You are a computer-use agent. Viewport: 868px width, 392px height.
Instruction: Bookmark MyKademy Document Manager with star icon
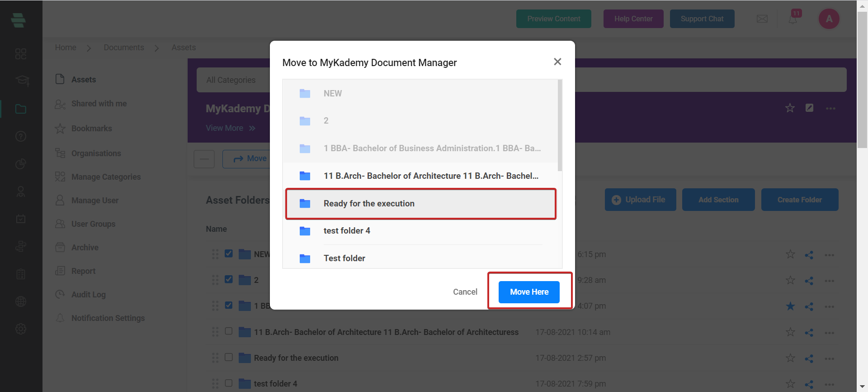click(x=790, y=108)
